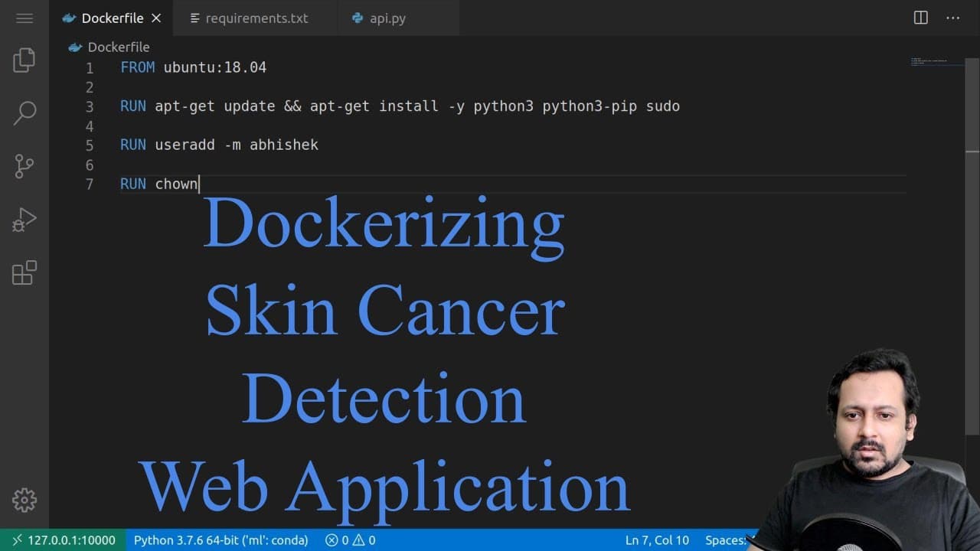Screen dimensions: 980x551
Task: Click line number 3 in gutter
Action: pyautogui.click(x=90, y=107)
